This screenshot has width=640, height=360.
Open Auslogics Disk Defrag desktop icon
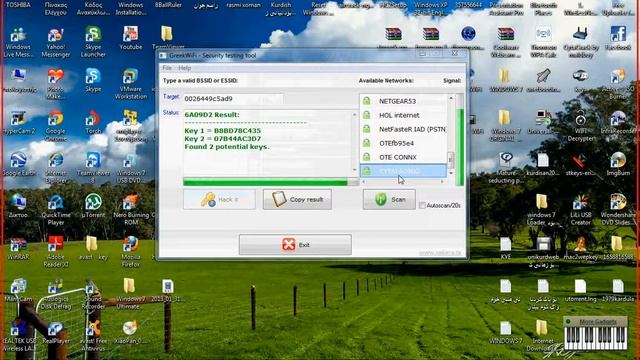[x=56, y=294]
